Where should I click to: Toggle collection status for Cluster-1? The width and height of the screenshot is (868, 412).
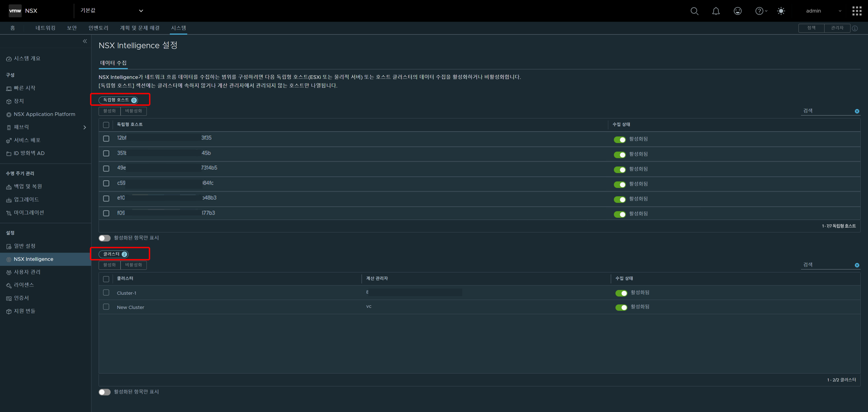[621, 293]
